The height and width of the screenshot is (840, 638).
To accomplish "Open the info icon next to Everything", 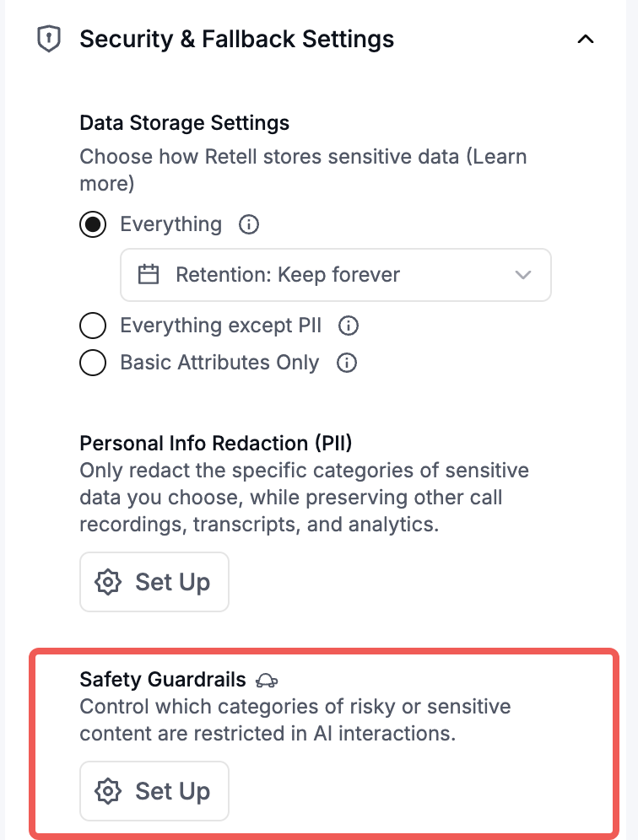I will [249, 224].
